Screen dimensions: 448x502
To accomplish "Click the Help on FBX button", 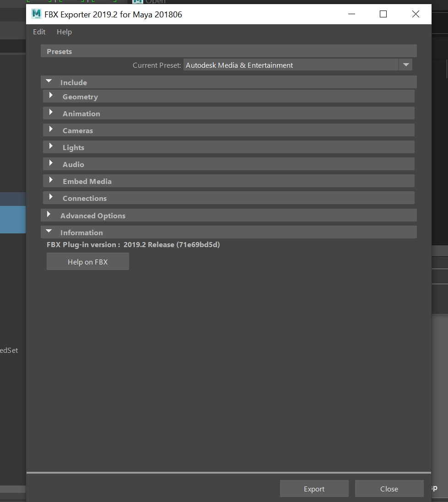I will click(88, 262).
